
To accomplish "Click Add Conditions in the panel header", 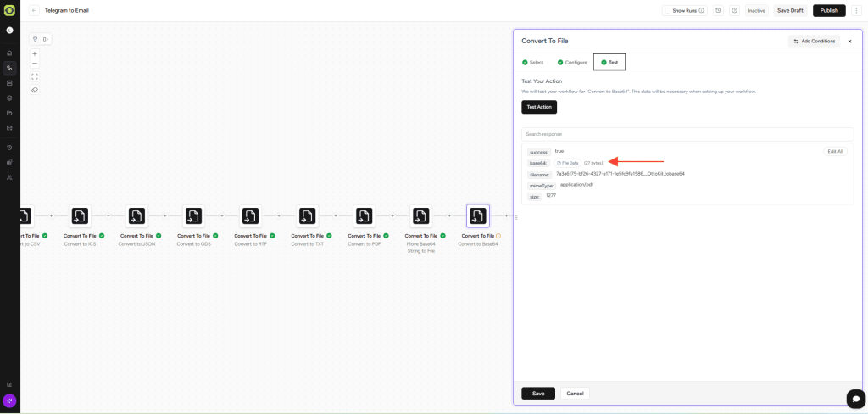I will [814, 41].
